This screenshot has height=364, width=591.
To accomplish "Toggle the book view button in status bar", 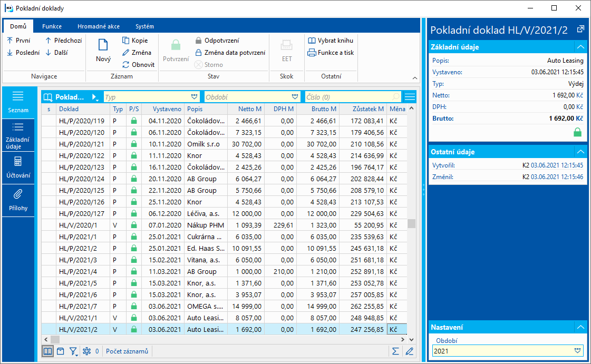I will [48, 351].
